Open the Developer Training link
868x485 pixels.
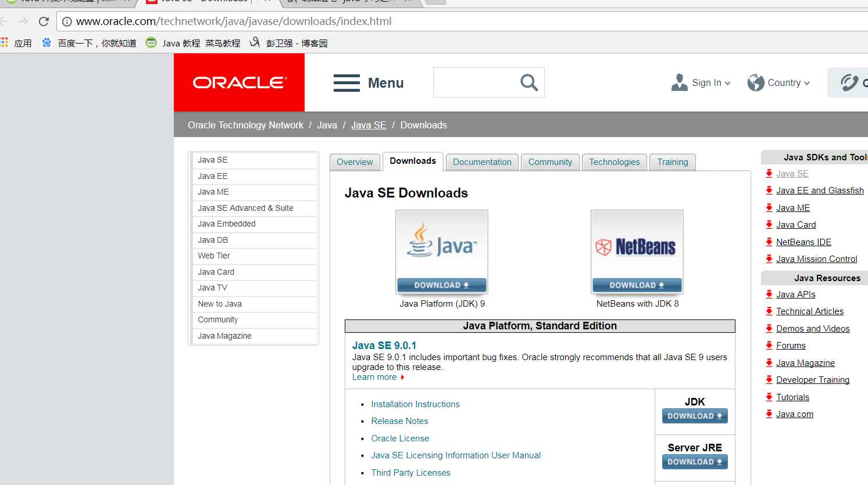point(813,380)
